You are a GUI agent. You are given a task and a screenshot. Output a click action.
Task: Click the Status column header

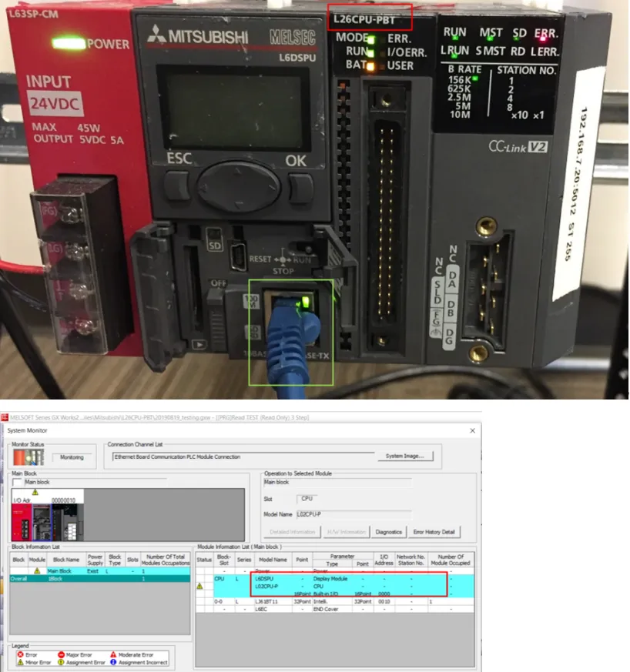pos(204,560)
